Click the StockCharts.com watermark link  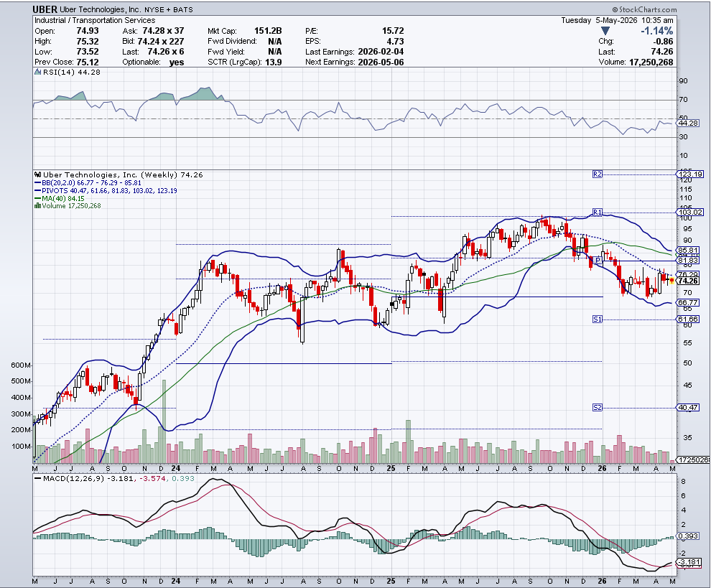point(644,9)
